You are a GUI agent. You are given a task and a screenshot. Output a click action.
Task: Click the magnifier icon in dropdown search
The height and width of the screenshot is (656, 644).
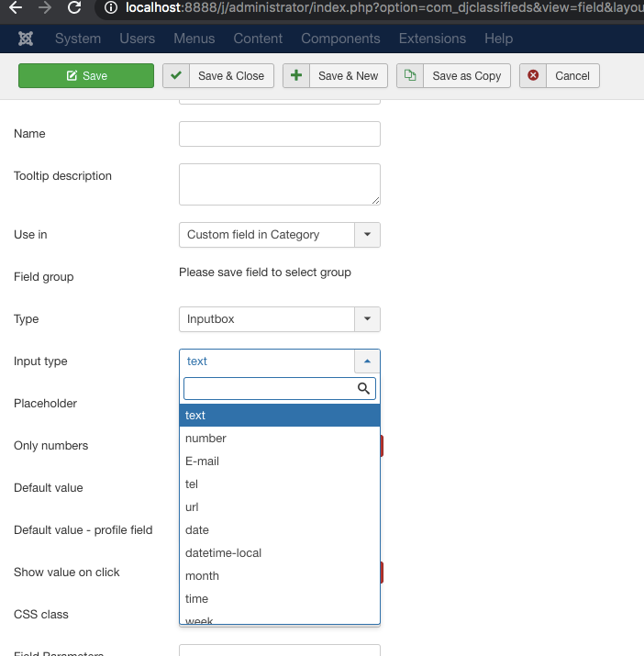click(x=363, y=389)
